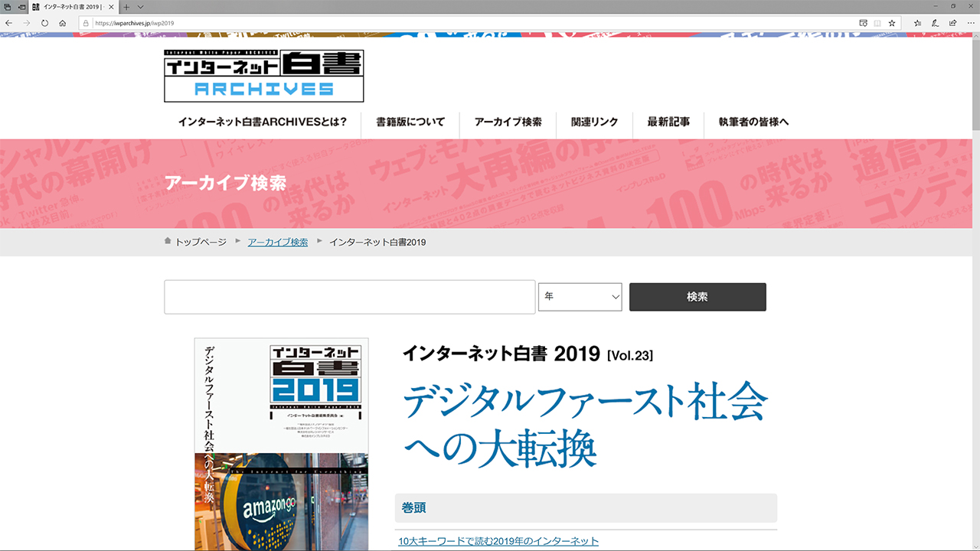The width and height of the screenshot is (980, 551).
Task: Open the favorites hub icon
Action: click(x=917, y=23)
